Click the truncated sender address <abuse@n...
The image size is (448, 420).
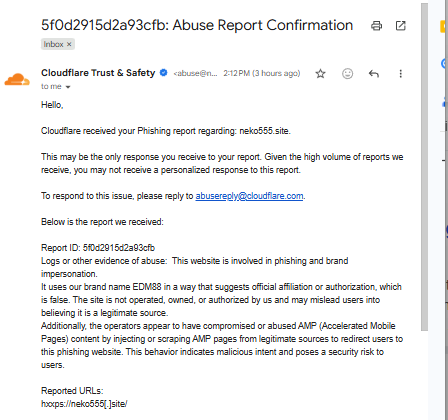[195, 73]
